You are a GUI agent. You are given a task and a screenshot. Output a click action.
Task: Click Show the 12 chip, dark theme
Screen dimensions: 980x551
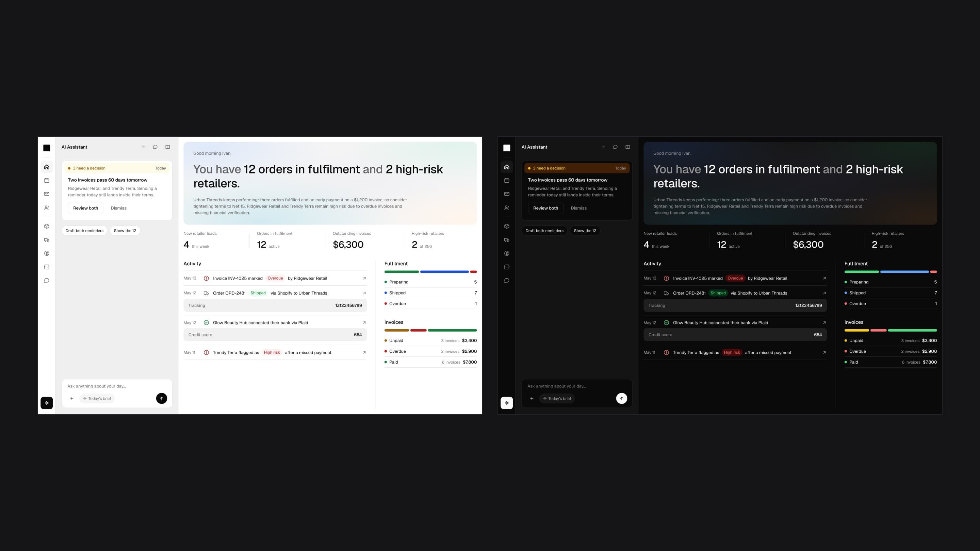click(x=585, y=231)
